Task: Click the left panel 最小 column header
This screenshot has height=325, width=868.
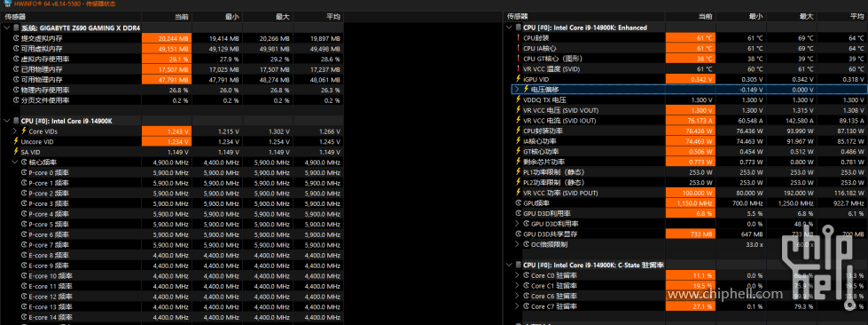Action: click(217, 17)
